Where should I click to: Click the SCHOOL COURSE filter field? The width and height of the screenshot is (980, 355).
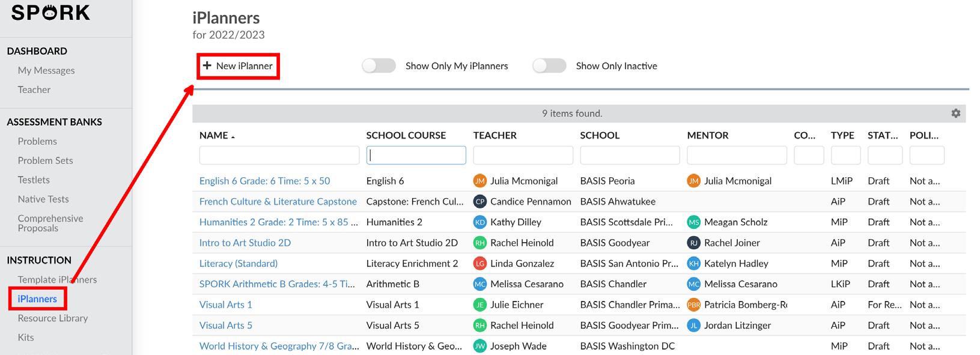coord(416,155)
